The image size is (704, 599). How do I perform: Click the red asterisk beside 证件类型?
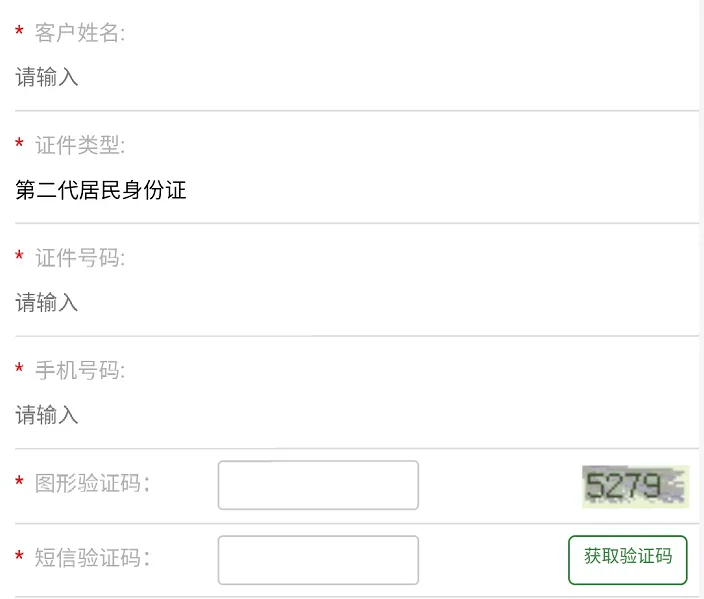click(20, 147)
